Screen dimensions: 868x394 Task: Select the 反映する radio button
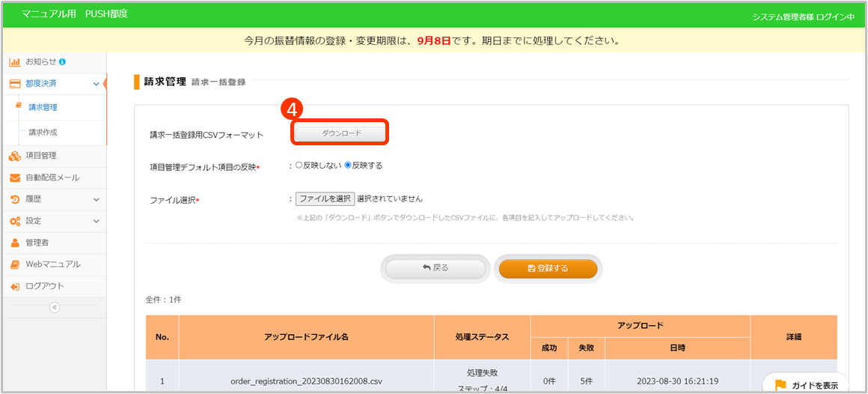tap(347, 166)
